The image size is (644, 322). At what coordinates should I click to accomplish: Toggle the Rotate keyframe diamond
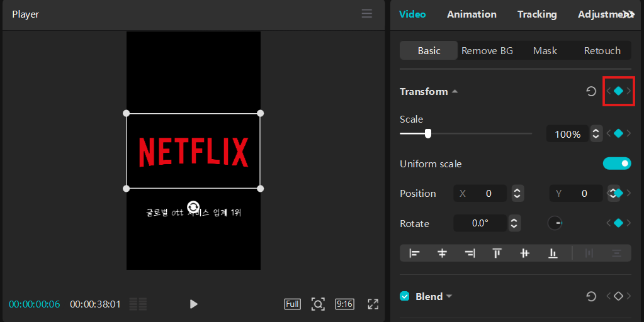click(x=619, y=223)
